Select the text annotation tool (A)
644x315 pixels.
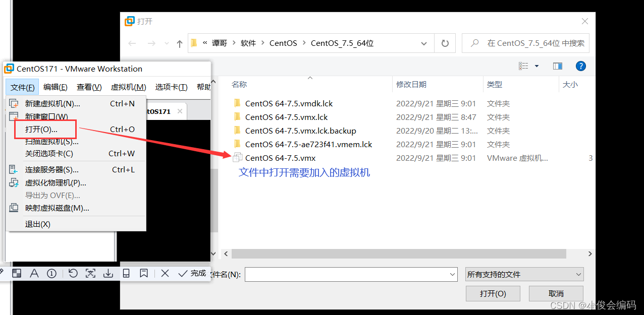(x=34, y=273)
